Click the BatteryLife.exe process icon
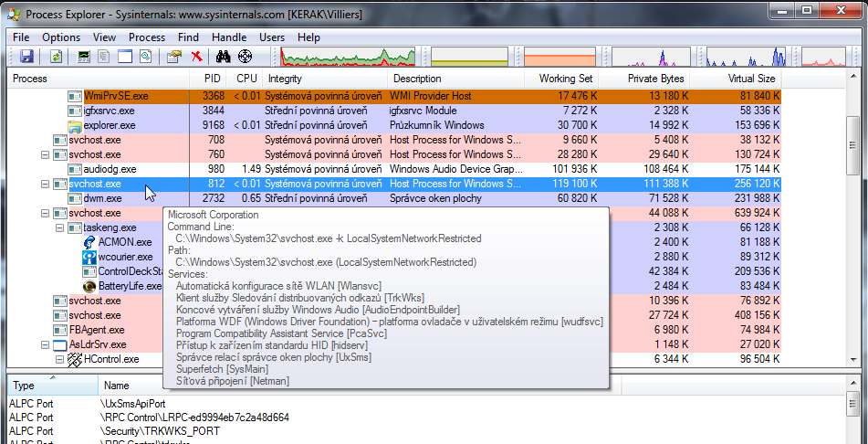Image resolution: width=868 pixels, height=444 pixels. click(89, 286)
